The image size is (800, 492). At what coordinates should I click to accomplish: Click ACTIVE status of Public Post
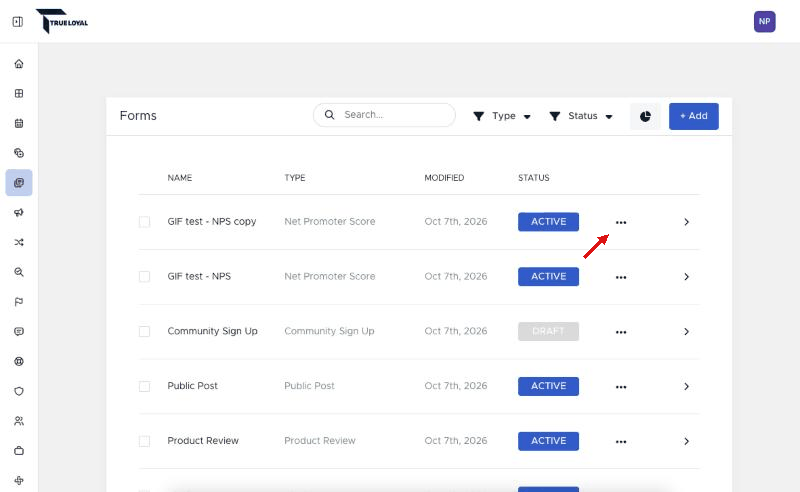pyautogui.click(x=548, y=386)
